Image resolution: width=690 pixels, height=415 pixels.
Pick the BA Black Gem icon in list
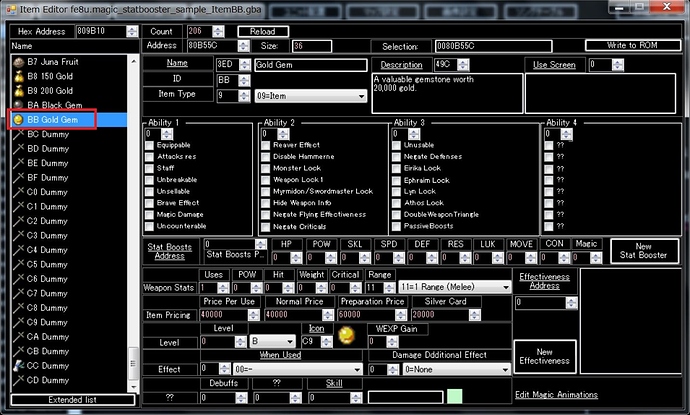click(17, 104)
